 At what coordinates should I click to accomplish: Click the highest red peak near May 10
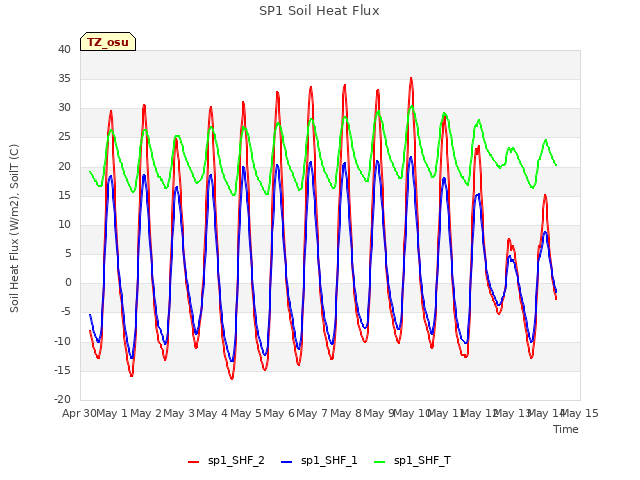point(411,78)
